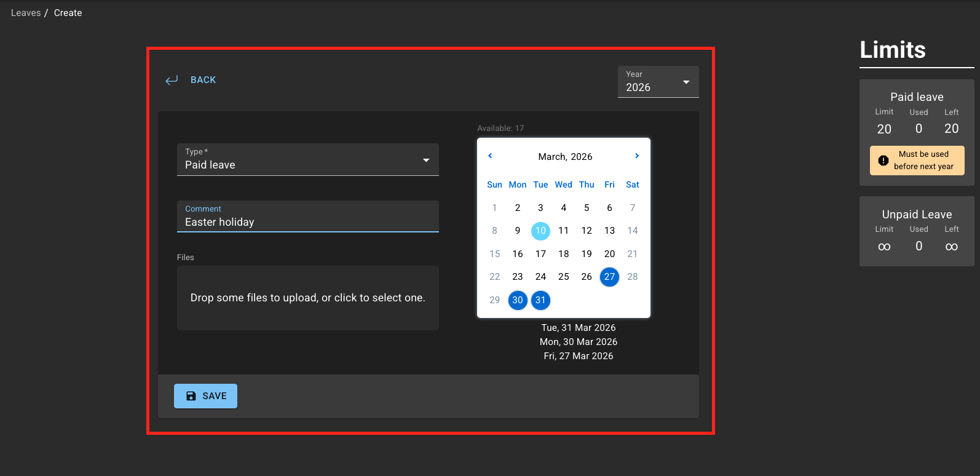The height and width of the screenshot is (476, 980).
Task: Click the Type dropdown arrow
Action: (x=426, y=161)
